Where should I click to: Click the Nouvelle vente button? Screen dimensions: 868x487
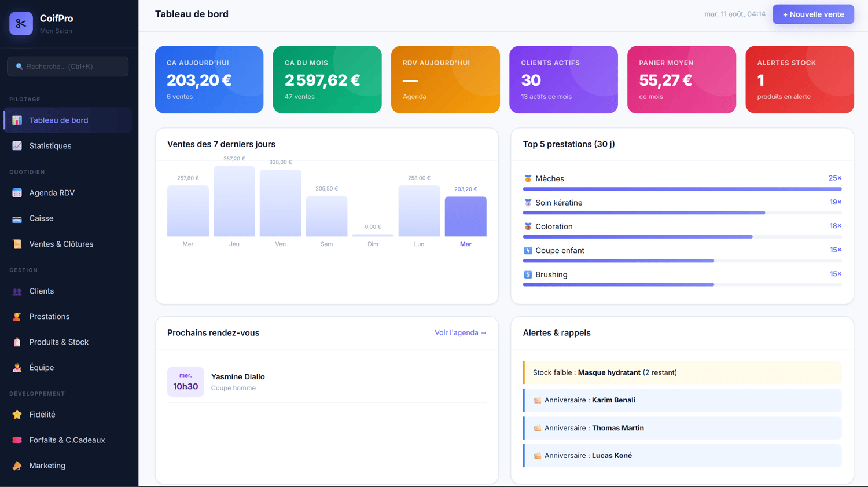813,14
